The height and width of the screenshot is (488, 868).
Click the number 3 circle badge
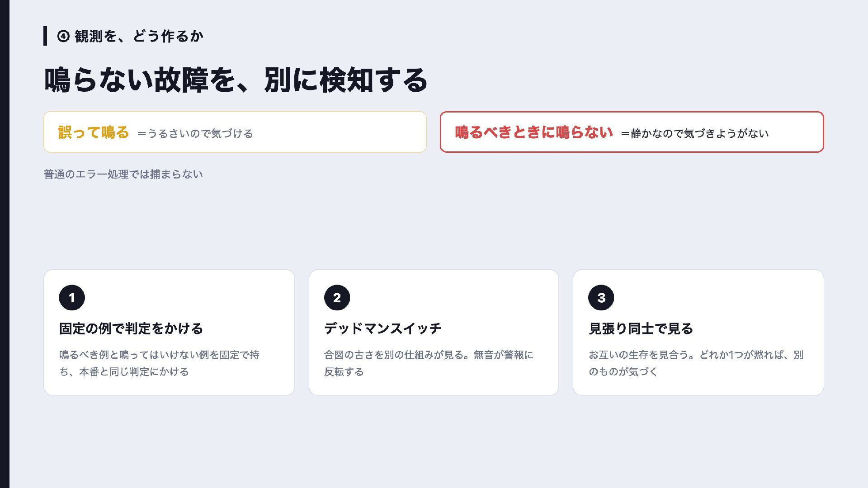click(x=601, y=297)
